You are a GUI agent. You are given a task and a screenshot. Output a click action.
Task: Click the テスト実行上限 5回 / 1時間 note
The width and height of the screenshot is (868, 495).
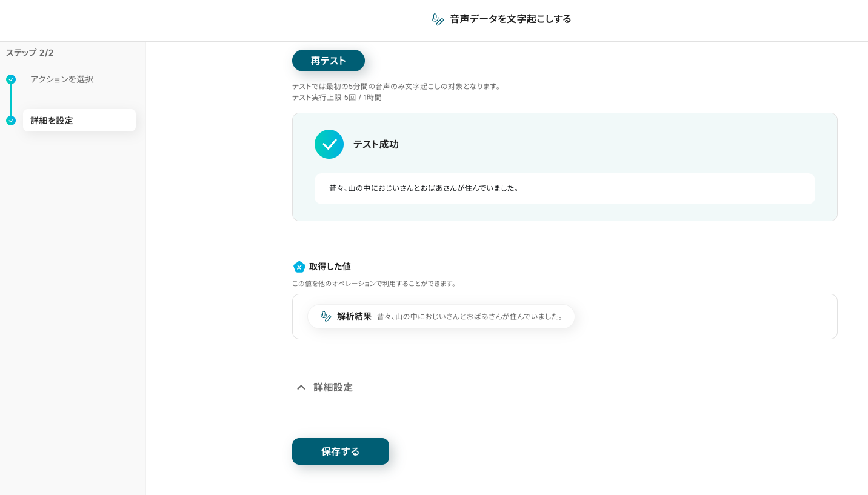click(x=337, y=97)
